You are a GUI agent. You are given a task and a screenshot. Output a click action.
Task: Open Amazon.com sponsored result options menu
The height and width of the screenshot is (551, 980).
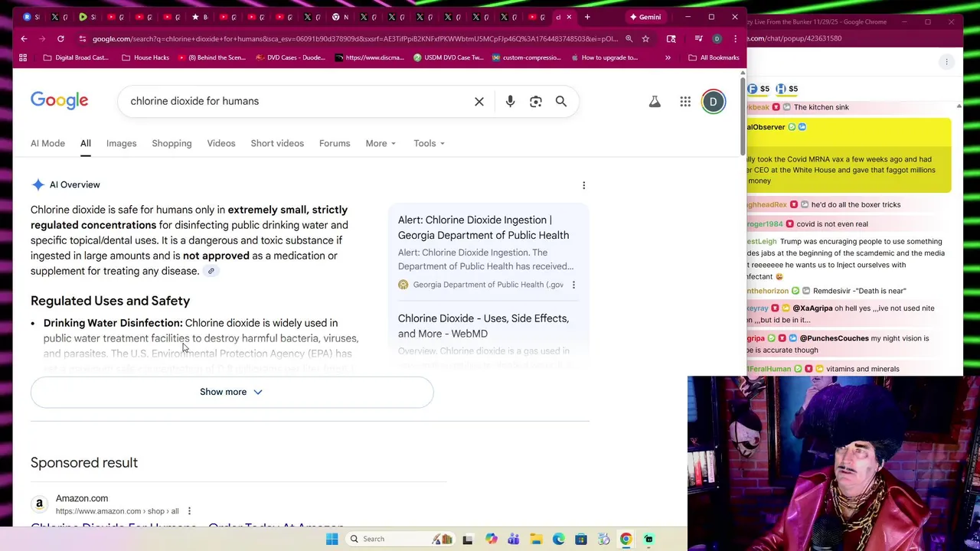point(189,511)
